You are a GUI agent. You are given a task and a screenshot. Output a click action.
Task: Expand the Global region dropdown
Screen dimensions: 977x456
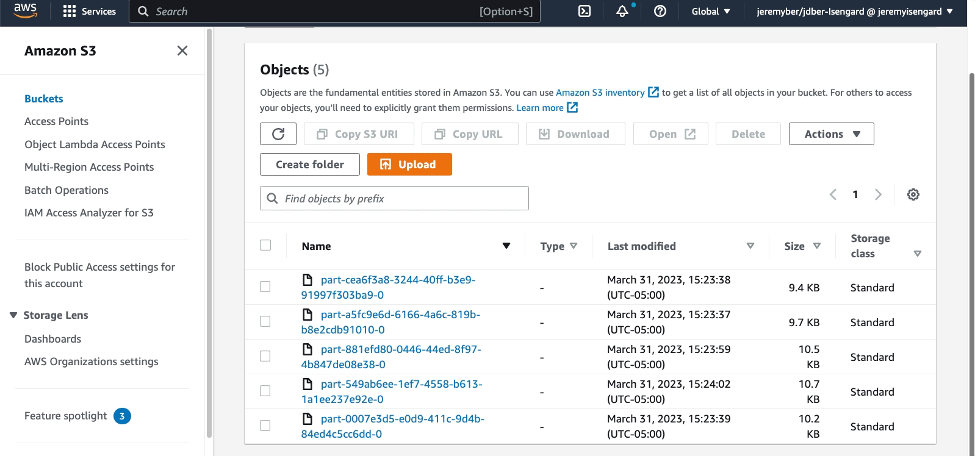point(711,11)
